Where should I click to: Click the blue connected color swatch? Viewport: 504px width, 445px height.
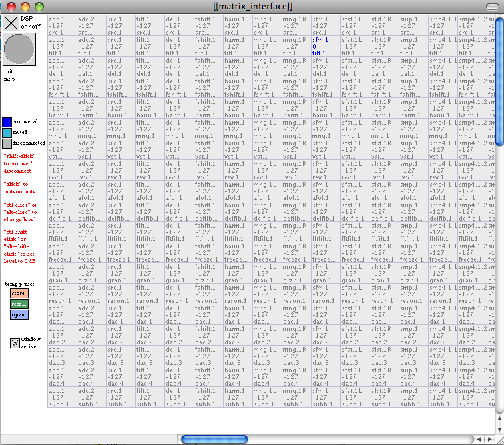click(7, 122)
